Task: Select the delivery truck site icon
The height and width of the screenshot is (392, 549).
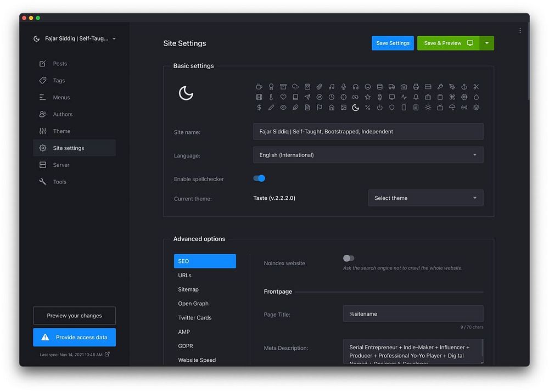Action: tap(392, 86)
